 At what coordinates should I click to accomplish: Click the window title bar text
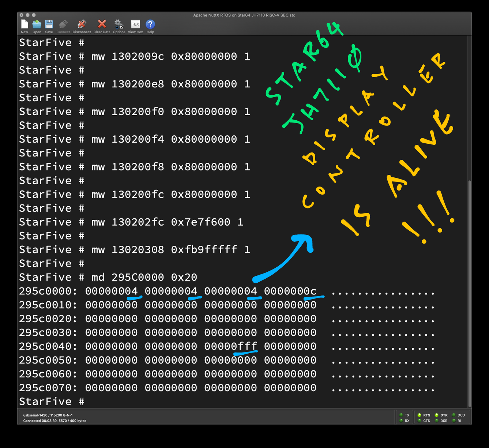[x=244, y=15]
